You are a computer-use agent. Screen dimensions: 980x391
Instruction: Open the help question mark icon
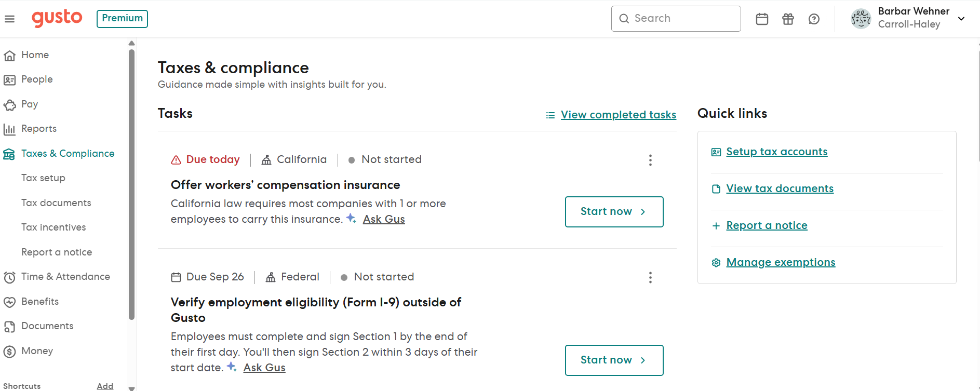point(814,19)
